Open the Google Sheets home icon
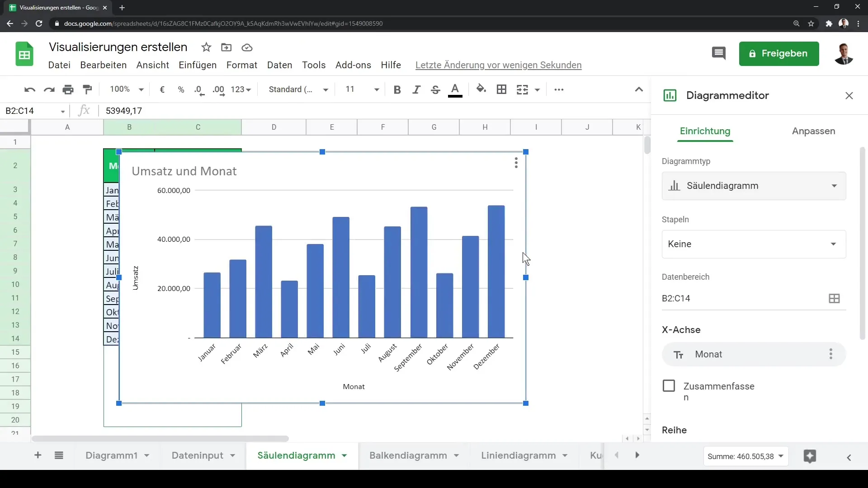Image resolution: width=868 pixels, height=488 pixels. (24, 54)
